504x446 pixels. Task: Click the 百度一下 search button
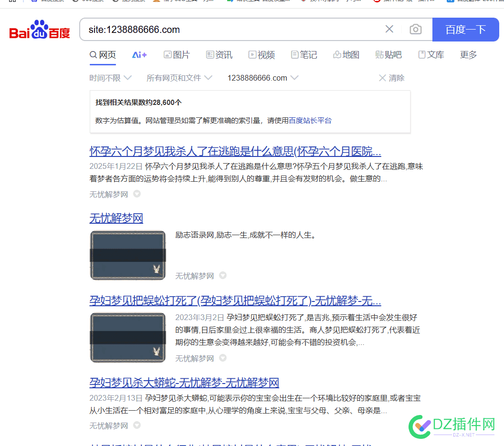(x=465, y=30)
